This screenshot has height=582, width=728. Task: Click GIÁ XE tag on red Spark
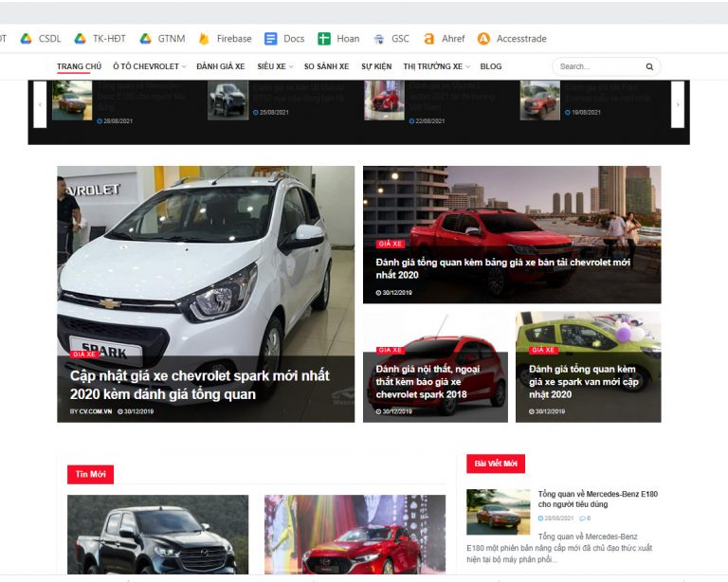(x=390, y=350)
